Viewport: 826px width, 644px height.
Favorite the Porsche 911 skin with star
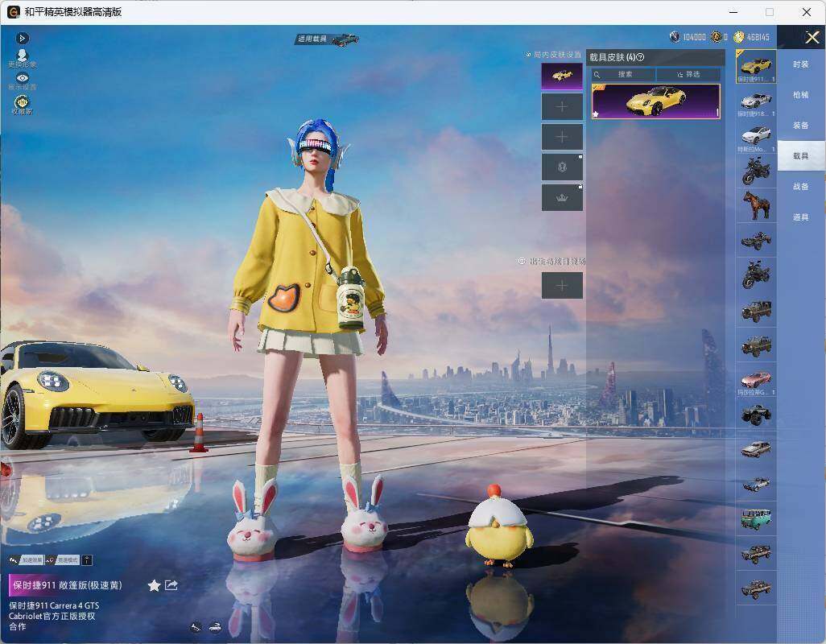point(154,585)
